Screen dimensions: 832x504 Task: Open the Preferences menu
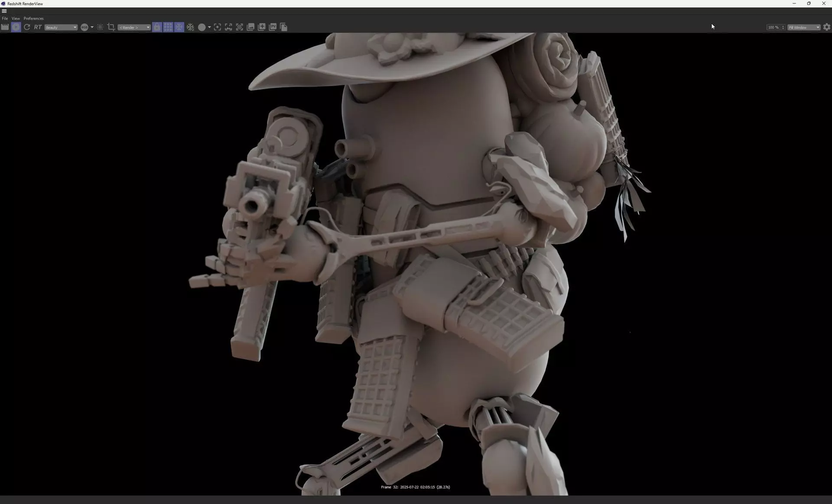tap(33, 19)
